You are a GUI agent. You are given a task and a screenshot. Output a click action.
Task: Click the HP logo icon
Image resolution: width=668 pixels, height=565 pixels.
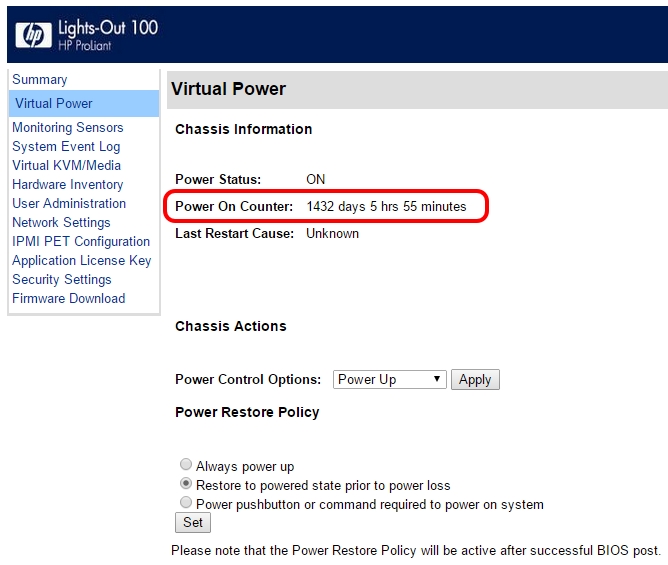(33, 35)
